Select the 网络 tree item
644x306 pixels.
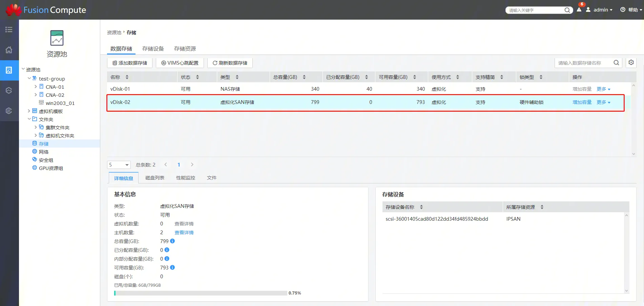pos(44,152)
